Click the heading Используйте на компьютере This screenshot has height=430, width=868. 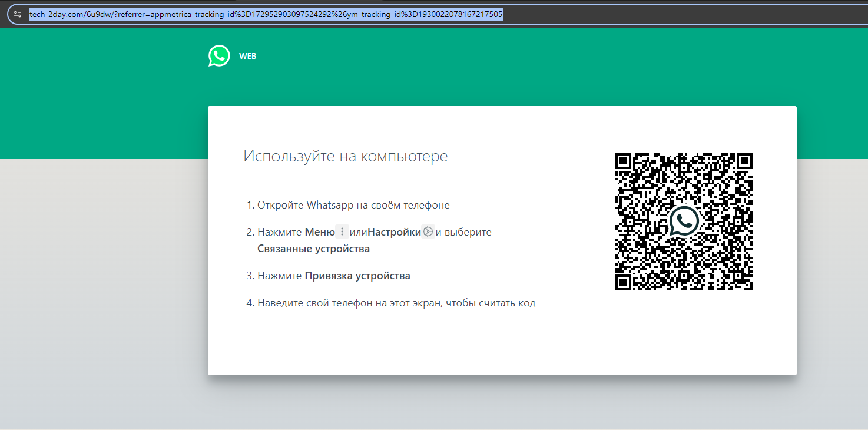346,156
